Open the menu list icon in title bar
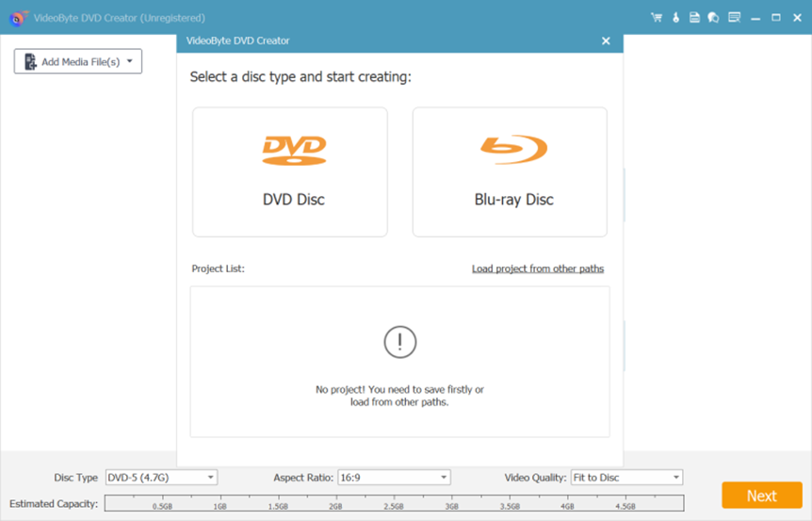 (x=735, y=18)
